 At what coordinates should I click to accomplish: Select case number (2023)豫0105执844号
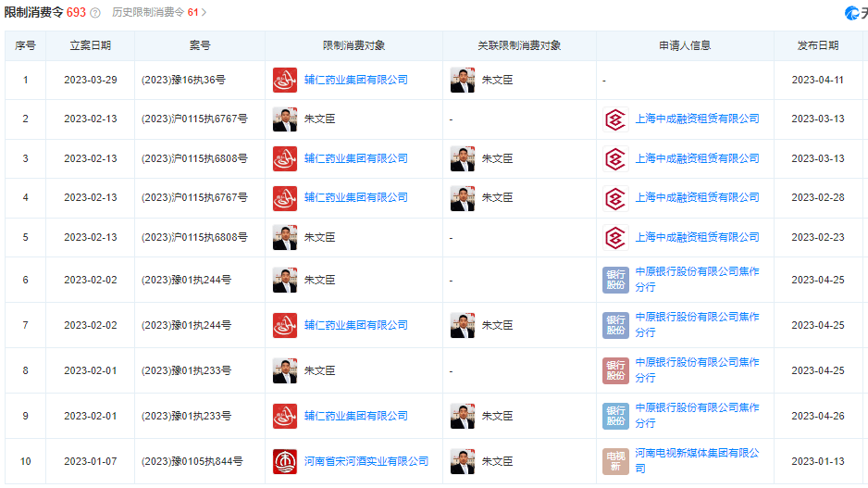coord(192,461)
